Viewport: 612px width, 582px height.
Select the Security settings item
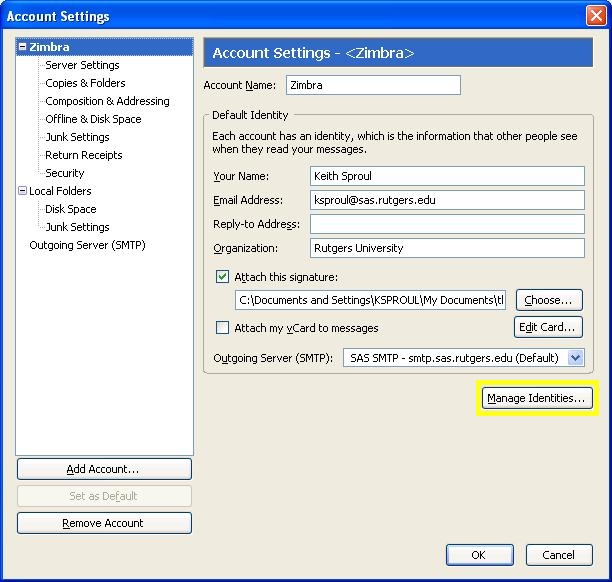65,173
